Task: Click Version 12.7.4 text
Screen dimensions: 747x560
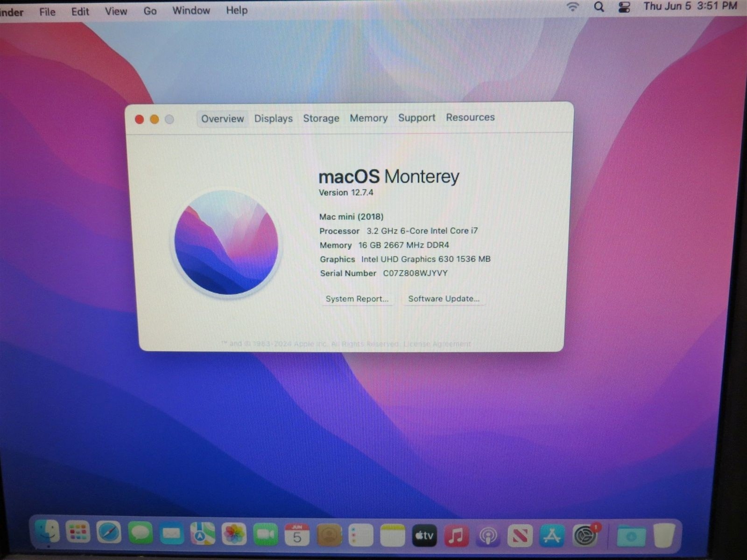Action: pyautogui.click(x=346, y=192)
